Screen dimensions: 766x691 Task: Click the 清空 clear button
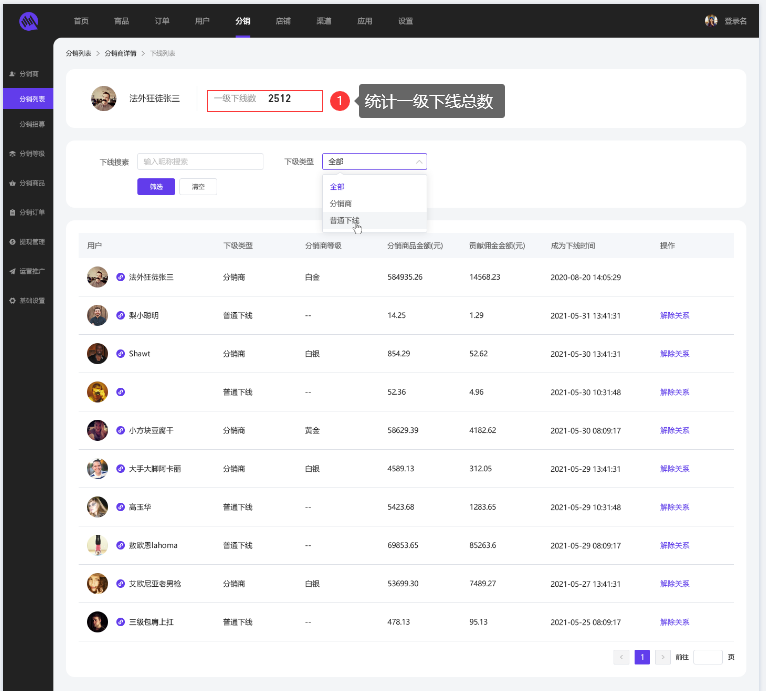pyautogui.click(x=198, y=187)
